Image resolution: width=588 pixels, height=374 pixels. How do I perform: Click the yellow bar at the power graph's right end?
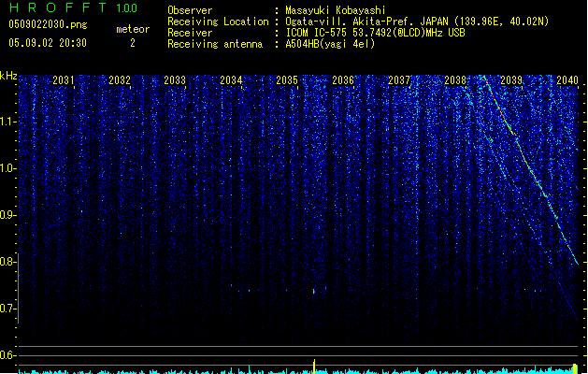coord(575,368)
